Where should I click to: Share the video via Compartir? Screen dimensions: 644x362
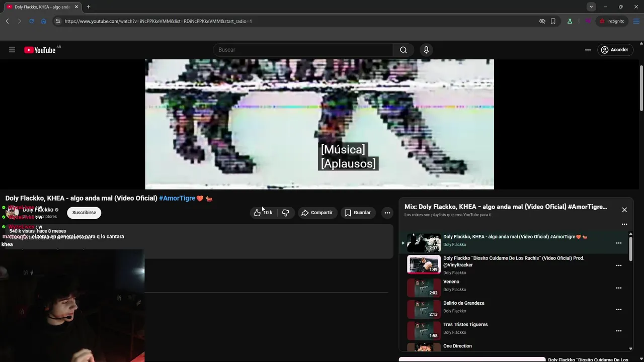click(317, 213)
